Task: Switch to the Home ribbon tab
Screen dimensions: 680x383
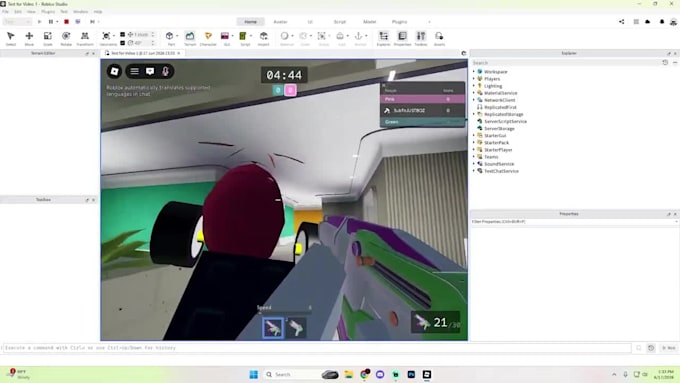Action: pyautogui.click(x=250, y=22)
